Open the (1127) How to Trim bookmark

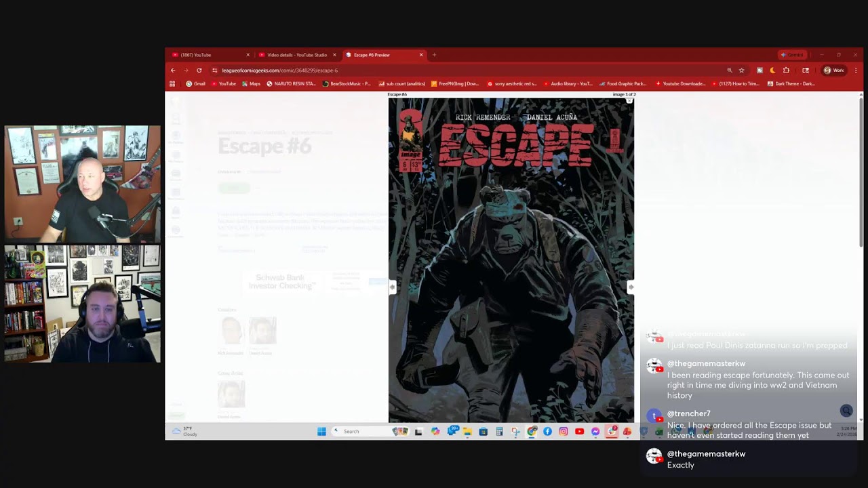[735, 84]
